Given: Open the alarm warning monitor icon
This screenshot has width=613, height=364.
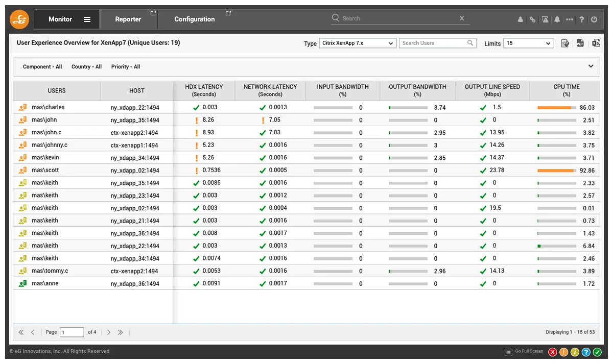Looking at the screenshot, I should click(545, 19).
